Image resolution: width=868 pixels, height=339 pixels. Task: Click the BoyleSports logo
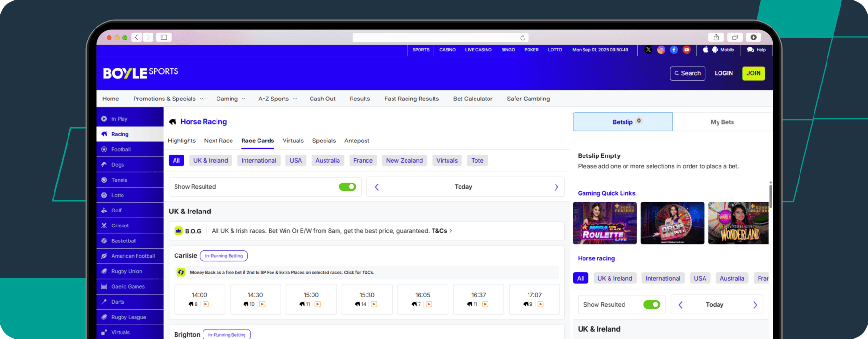coord(140,73)
